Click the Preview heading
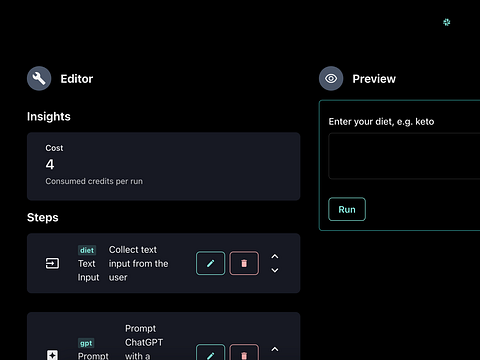Image resolution: width=480 pixels, height=360 pixels. click(x=374, y=79)
